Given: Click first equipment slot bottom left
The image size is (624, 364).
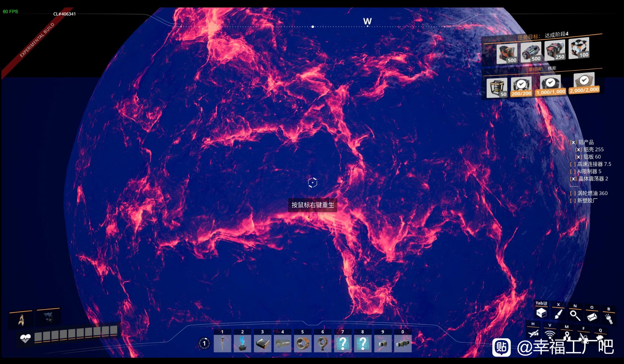Looking at the screenshot, I should click(21, 320).
